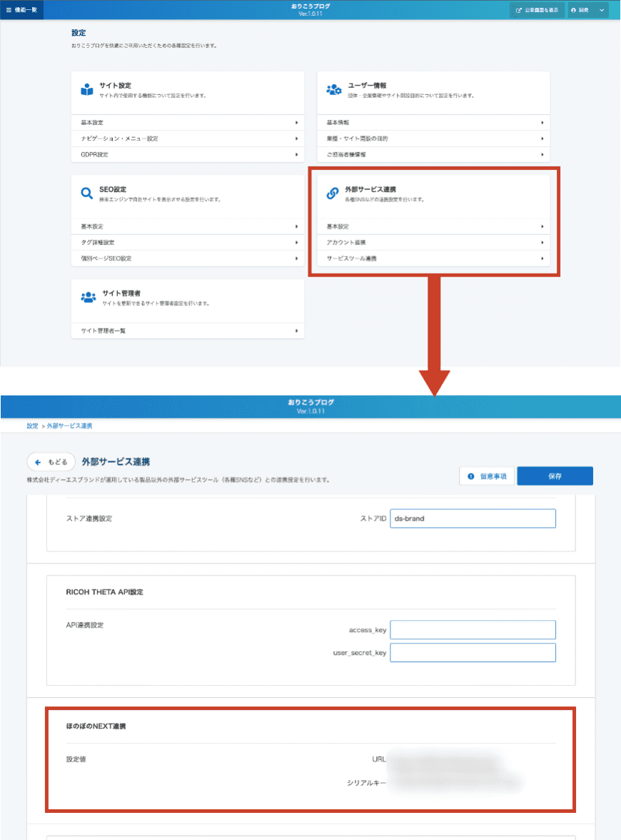Screen dimensions: 621x840
Task: Click the access_key input field
Action: 473,629
